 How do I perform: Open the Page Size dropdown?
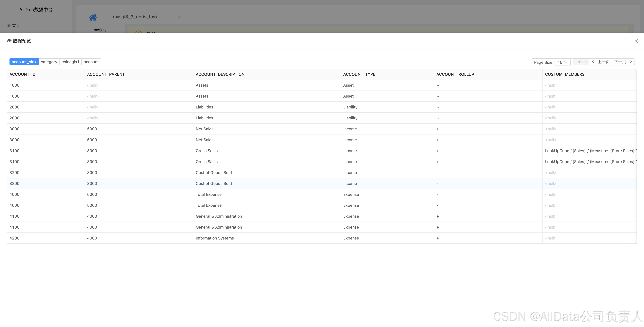(x=562, y=62)
